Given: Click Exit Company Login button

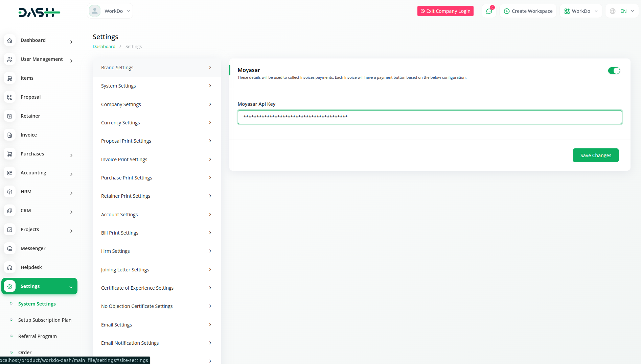Looking at the screenshot, I should 445,11.
